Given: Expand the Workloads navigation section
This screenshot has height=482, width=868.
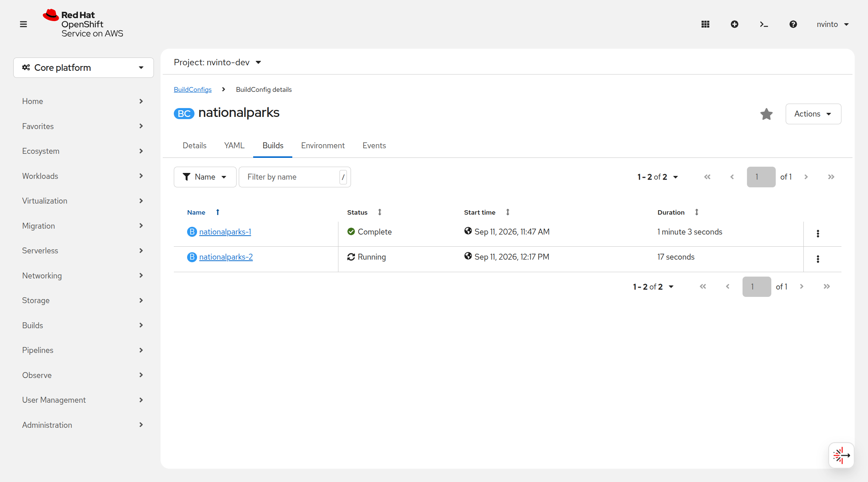Looking at the screenshot, I should (83, 176).
